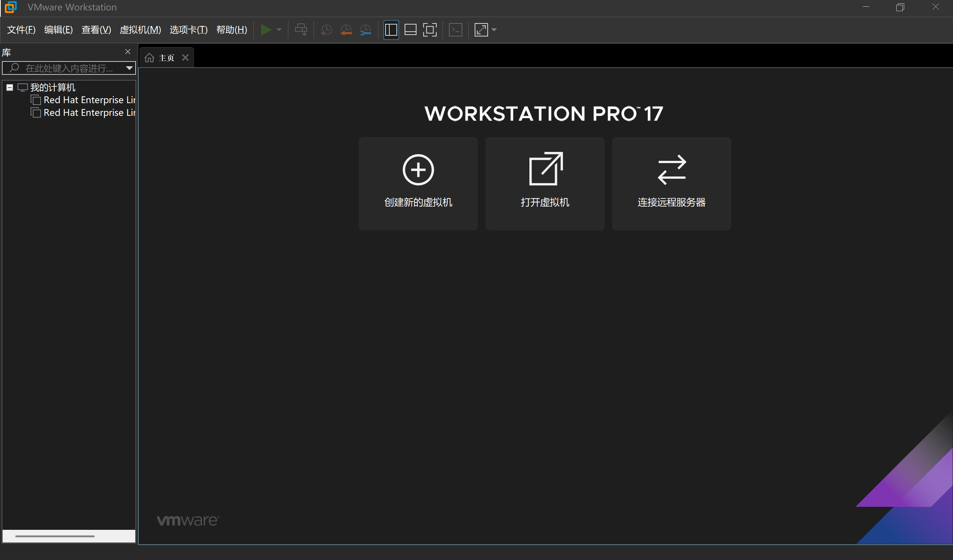The width and height of the screenshot is (953, 560).
Task: Close the 库 library panel
Action: pyautogui.click(x=128, y=52)
